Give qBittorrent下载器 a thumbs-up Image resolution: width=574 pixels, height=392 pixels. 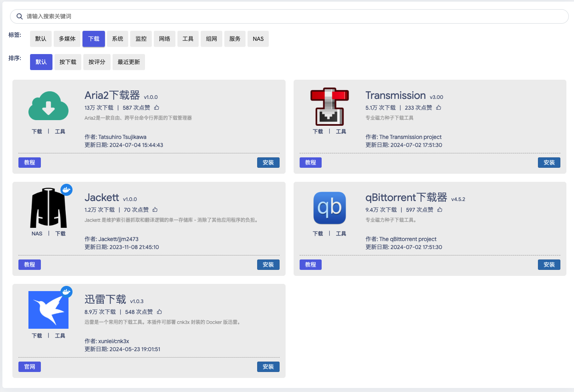(x=440, y=209)
